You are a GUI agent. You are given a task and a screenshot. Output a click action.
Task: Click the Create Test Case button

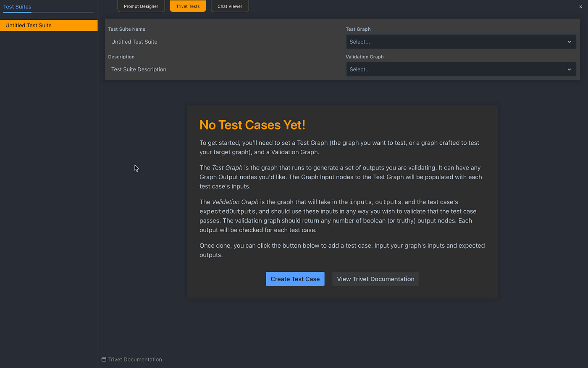[x=295, y=279]
